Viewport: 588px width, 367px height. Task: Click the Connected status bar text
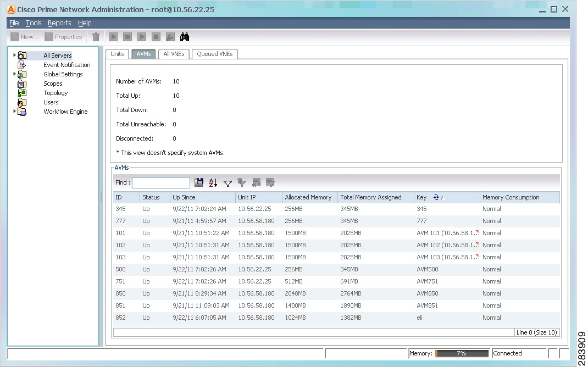(x=507, y=353)
